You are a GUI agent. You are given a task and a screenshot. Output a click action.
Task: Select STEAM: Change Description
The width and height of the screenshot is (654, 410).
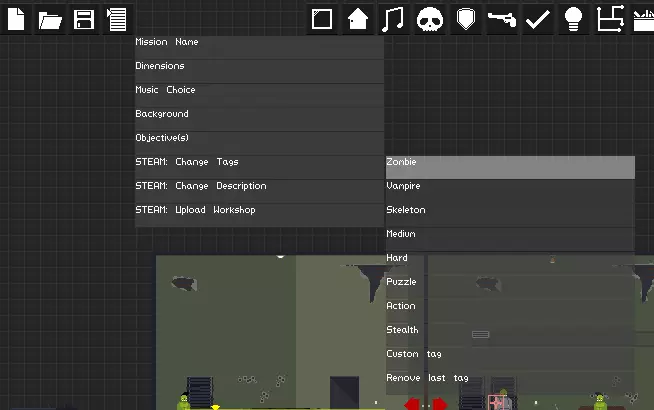pyautogui.click(x=259, y=191)
